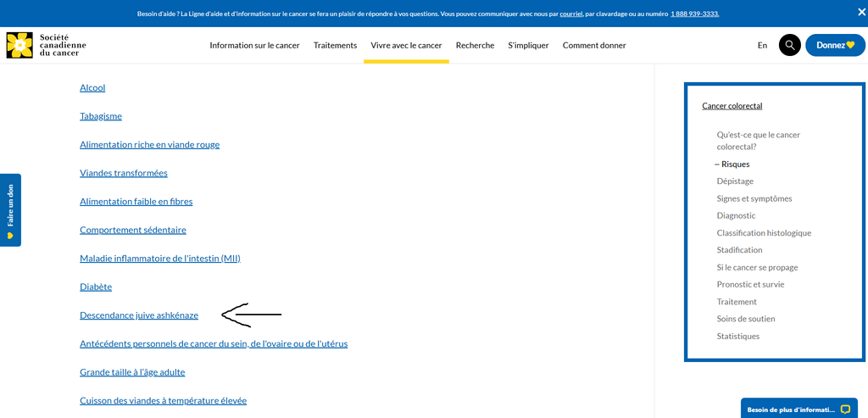Open the Tabagisme risk link
868x418 pixels.
(x=101, y=116)
